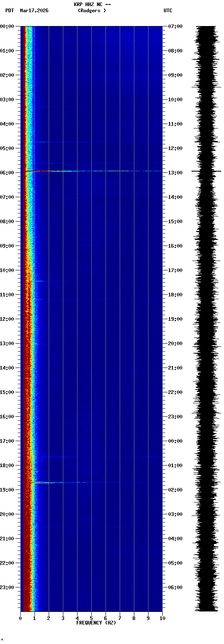Image resolution: width=224 pixels, height=644 pixels.
Task: Click the PDT time label '12:00'
Action: [7, 319]
